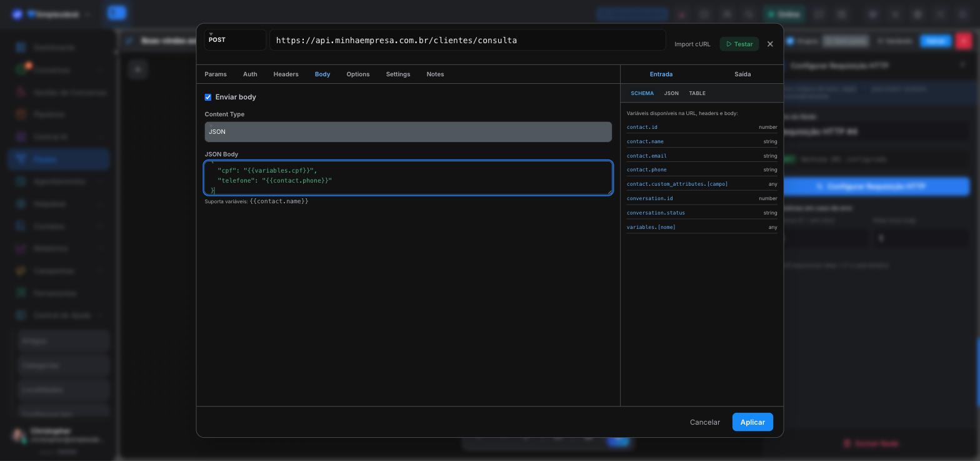Click the conversation.status variable
Screen dimensions: 980x461
pyautogui.click(x=656, y=213)
